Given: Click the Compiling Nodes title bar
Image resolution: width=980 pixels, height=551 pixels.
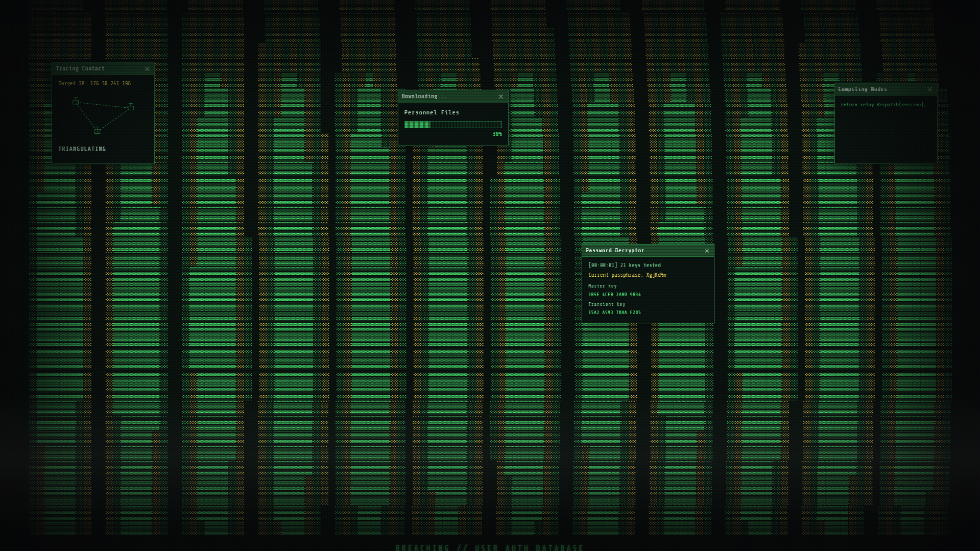Looking at the screenshot, I should tap(886, 89).
